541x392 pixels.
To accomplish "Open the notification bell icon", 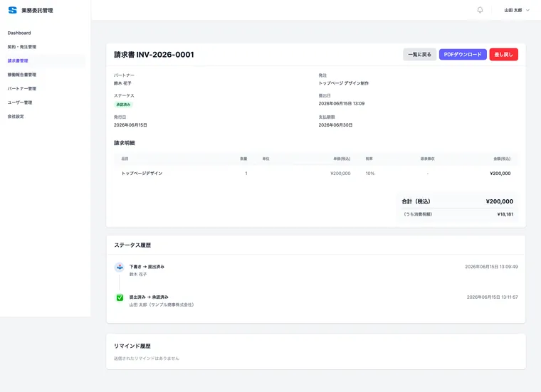I will click(x=480, y=10).
